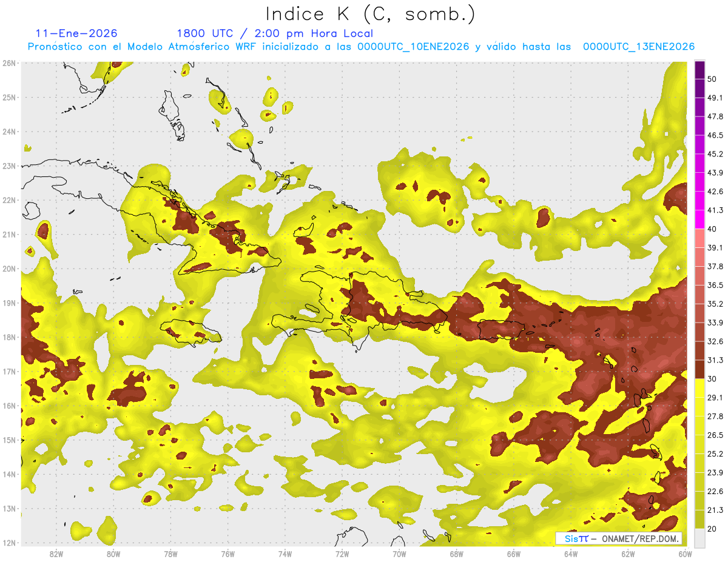Click the 26N latitude label
Viewport: 728px width, 562px height.
9,63
